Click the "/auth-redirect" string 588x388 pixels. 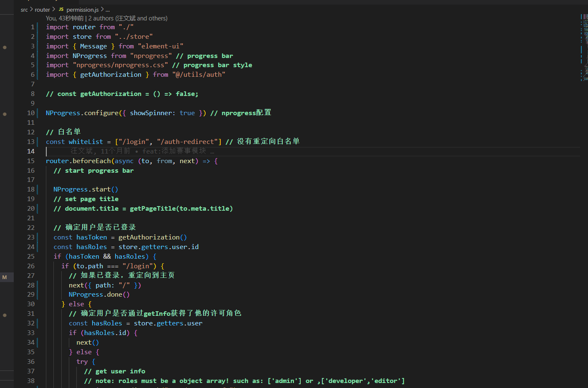[187, 142]
